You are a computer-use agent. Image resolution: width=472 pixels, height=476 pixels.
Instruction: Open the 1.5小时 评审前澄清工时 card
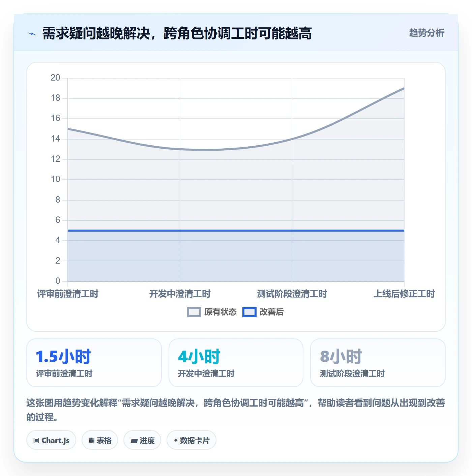coord(94,363)
